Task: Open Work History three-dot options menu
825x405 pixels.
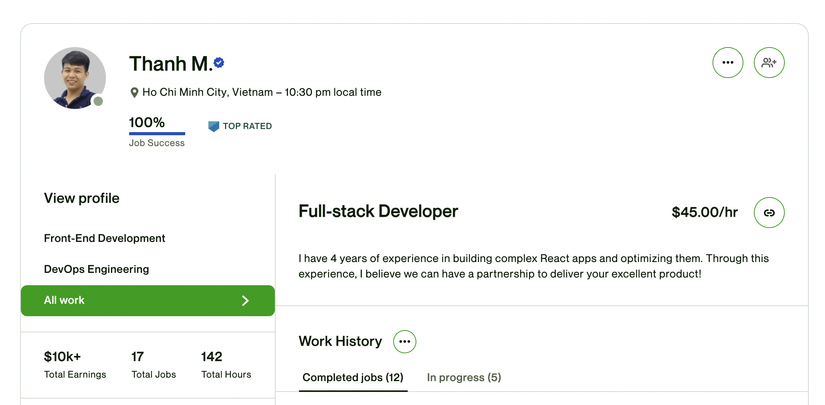Action: click(x=405, y=341)
